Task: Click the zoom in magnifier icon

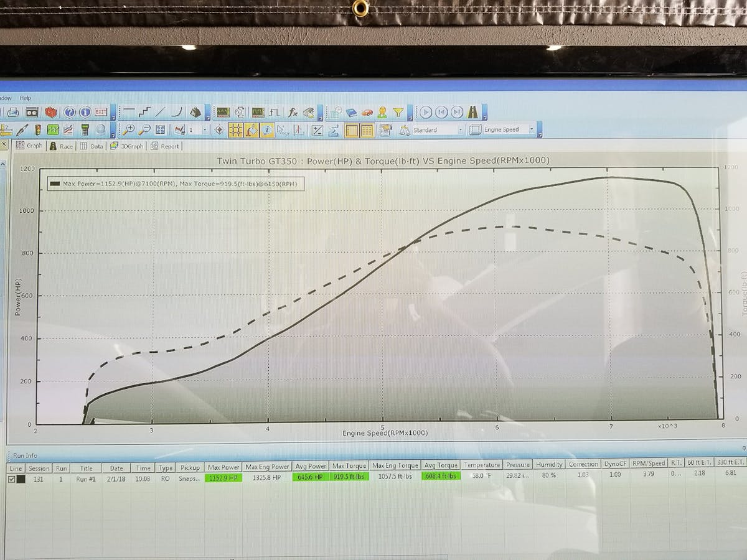Action: [x=128, y=130]
